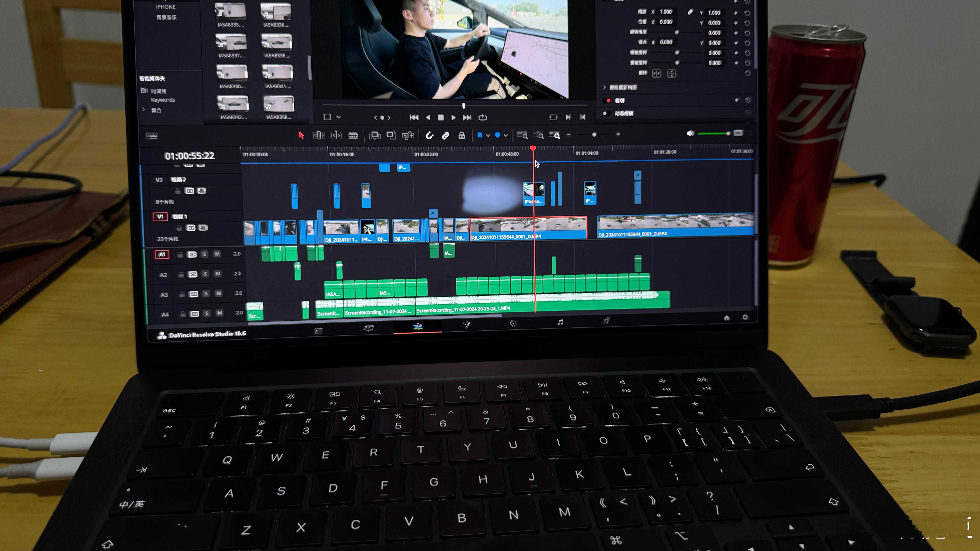Viewport: 980px width, 551px height.
Task: Expand the 智能重新构图 section
Action: tap(604, 87)
